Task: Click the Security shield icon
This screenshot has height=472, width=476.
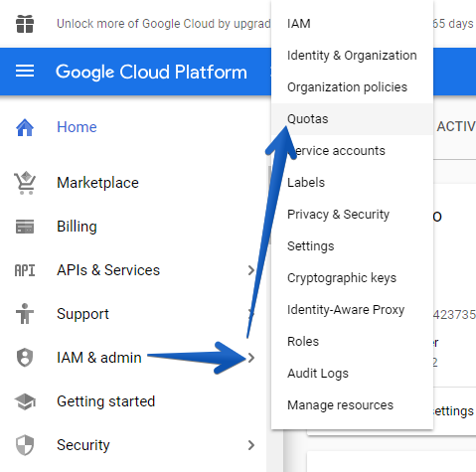Action: (25, 445)
